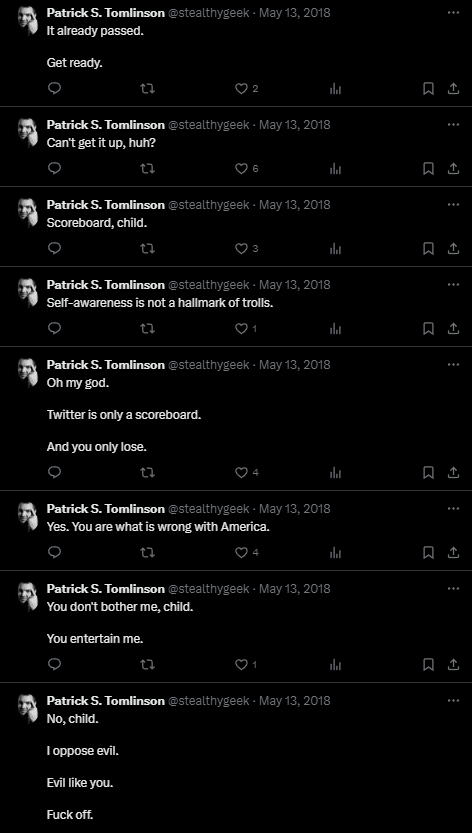Viewport: 472px width, 833px height.
Task: Open more options on "You entertain me" tweet
Action: [453, 588]
